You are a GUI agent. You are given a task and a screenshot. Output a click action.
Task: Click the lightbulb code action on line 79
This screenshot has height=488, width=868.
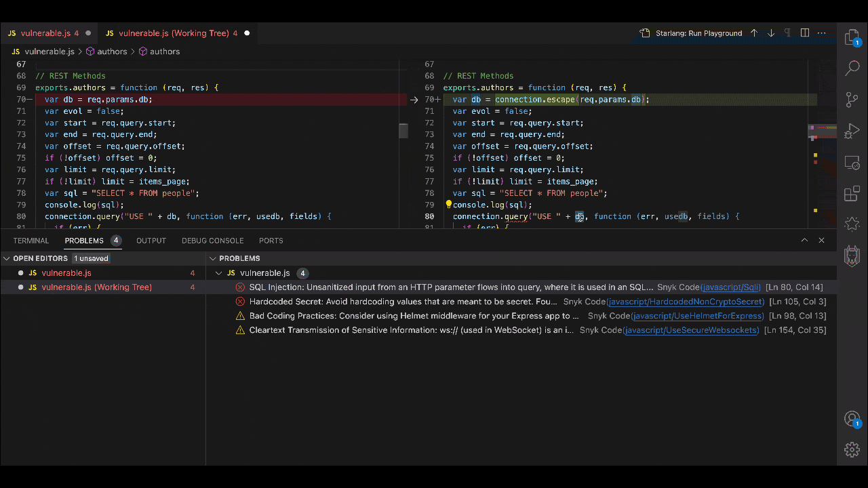(x=448, y=204)
